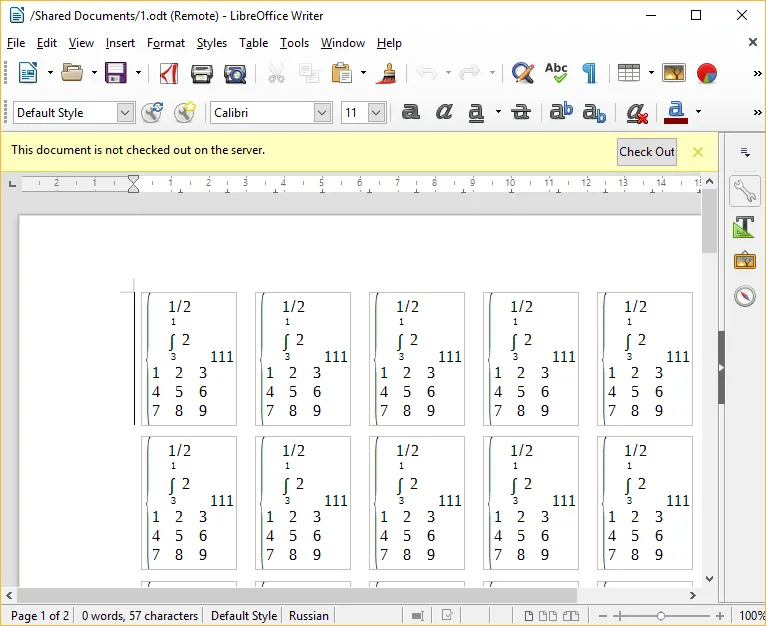This screenshot has height=626, width=766.
Task: Toggle selection mode in the status bar
Action: 418,616
